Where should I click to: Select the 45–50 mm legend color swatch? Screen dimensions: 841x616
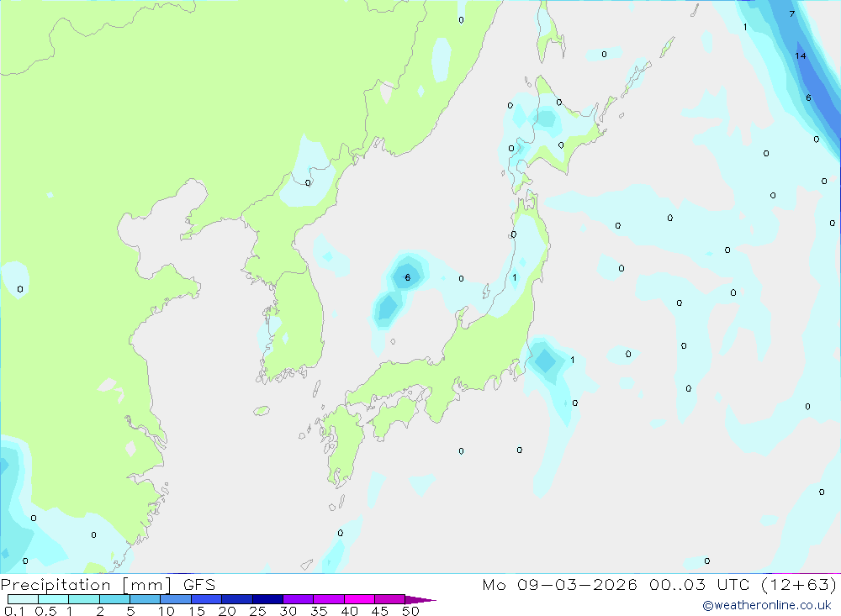click(x=389, y=599)
